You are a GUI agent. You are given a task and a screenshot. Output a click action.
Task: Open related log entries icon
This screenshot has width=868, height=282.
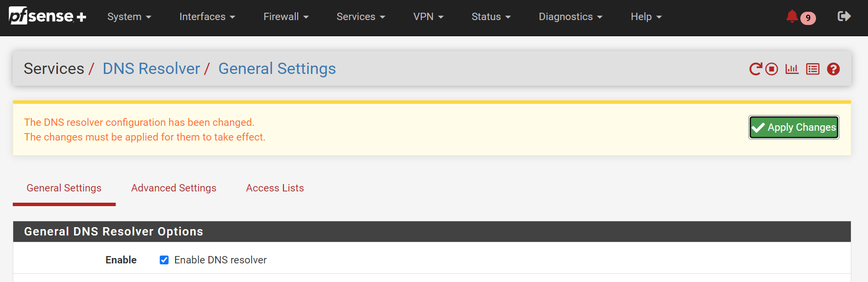point(813,69)
